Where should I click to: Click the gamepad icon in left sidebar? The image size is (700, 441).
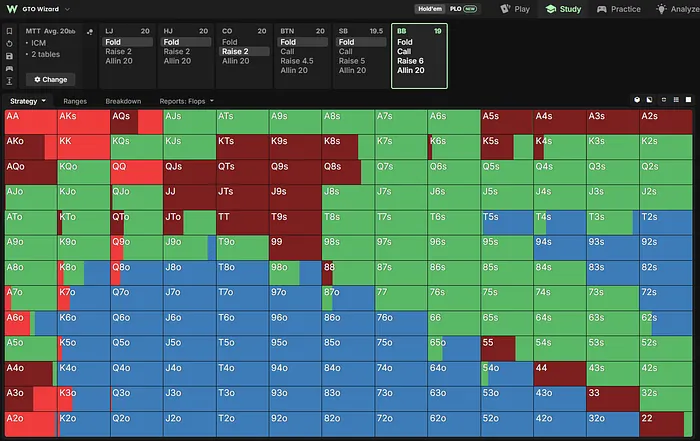coord(9,69)
